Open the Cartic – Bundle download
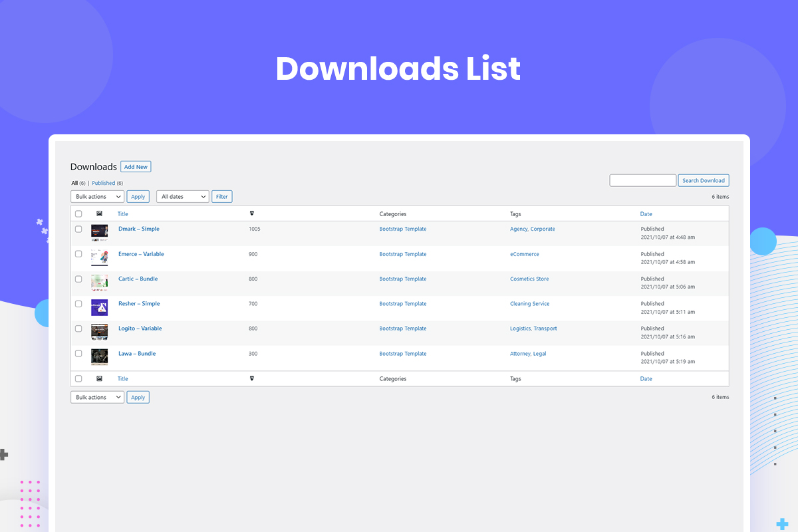 coord(138,279)
